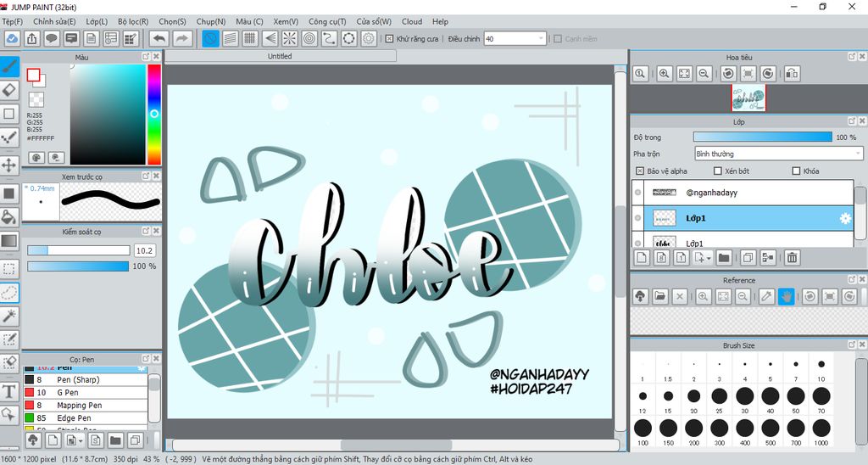Open the Lớp(L) menu
Screen dimensions: 868x465
(97, 21)
